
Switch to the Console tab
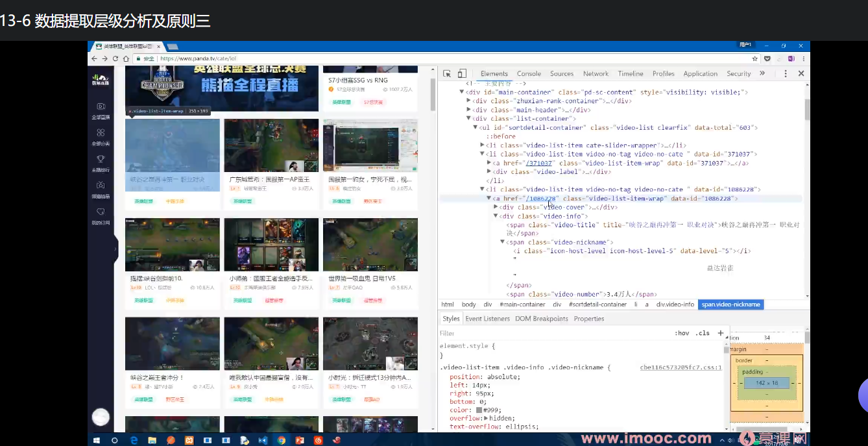529,73
